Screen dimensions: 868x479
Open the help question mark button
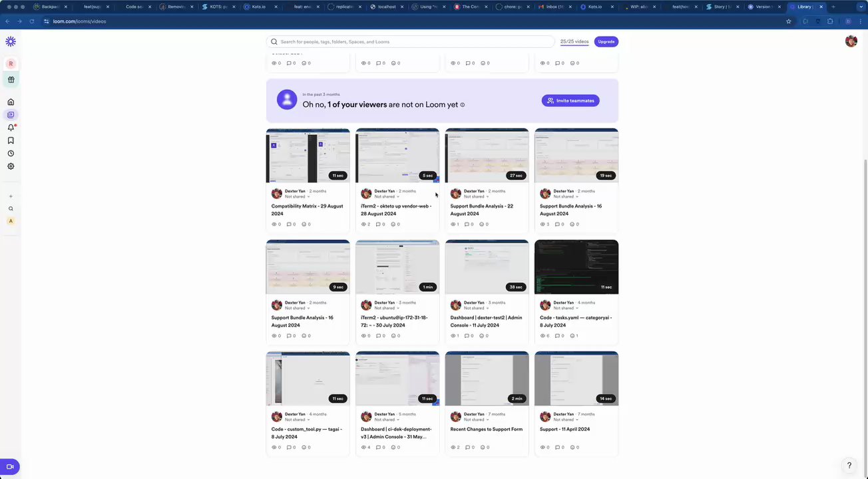click(849, 465)
